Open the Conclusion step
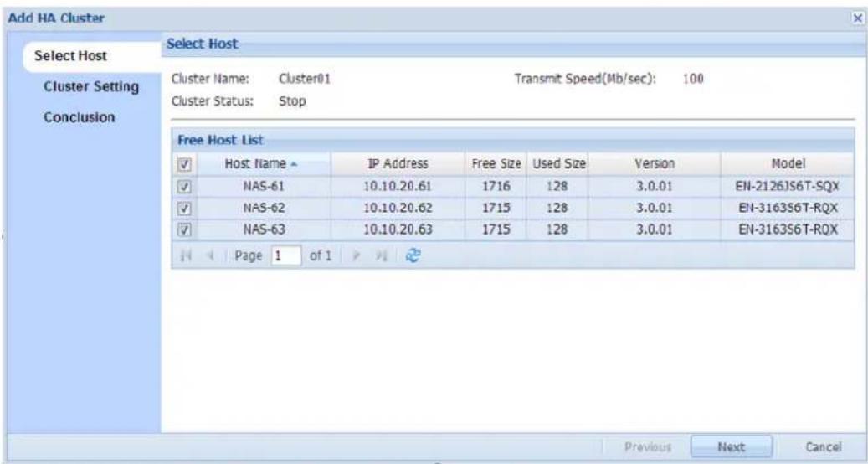The image size is (868, 464). pos(80,117)
